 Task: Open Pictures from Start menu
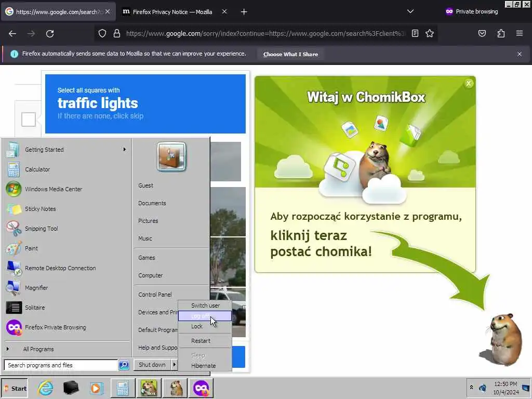pyautogui.click(x=148, y=221)
